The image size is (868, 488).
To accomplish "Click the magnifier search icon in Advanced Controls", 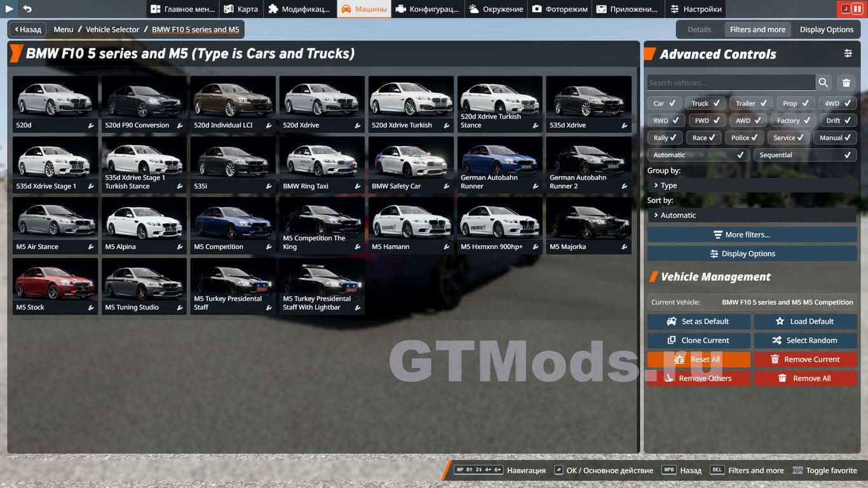I will [824, 83].
